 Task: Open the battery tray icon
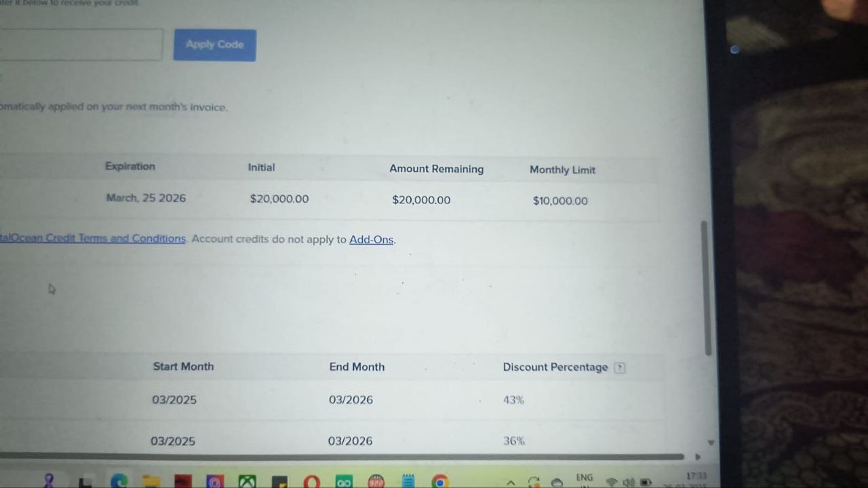click(646, 483)
